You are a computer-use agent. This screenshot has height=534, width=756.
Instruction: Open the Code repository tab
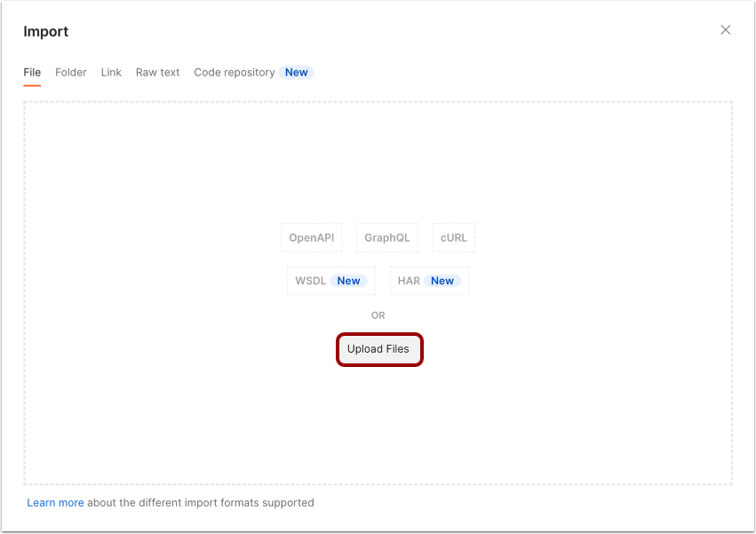[x=234, y=72]
